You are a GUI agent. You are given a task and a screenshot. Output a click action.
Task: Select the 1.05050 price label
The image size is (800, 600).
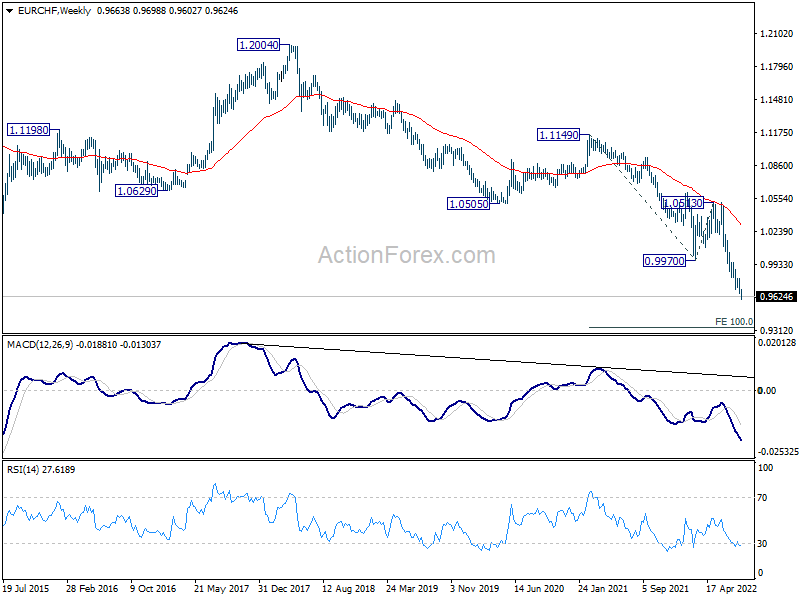pyautogui.click(x=468, y=205)
